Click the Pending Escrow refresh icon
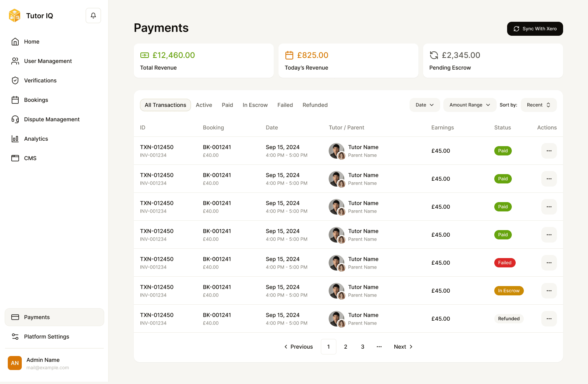Viewport: 588px width, 384px height. [x=434, y=55]
